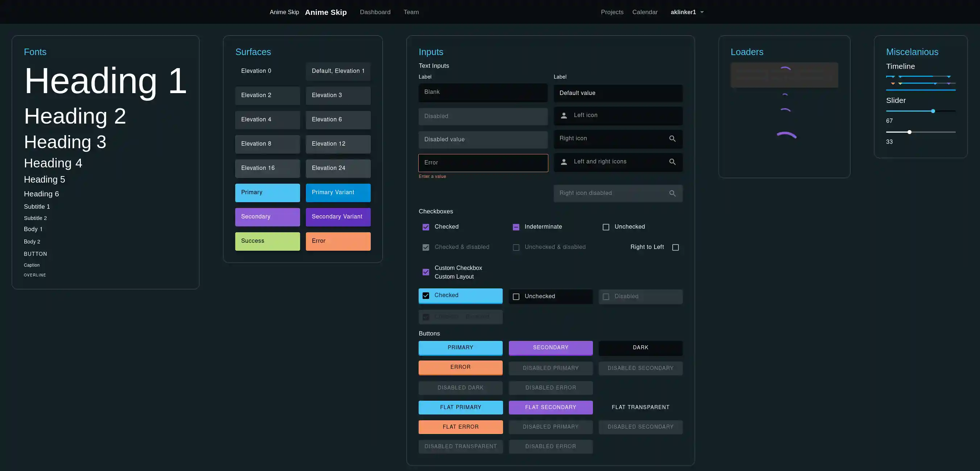980x471 pixels.
Task: Click the search icon in the Right icon field
Action: point(673,139)
